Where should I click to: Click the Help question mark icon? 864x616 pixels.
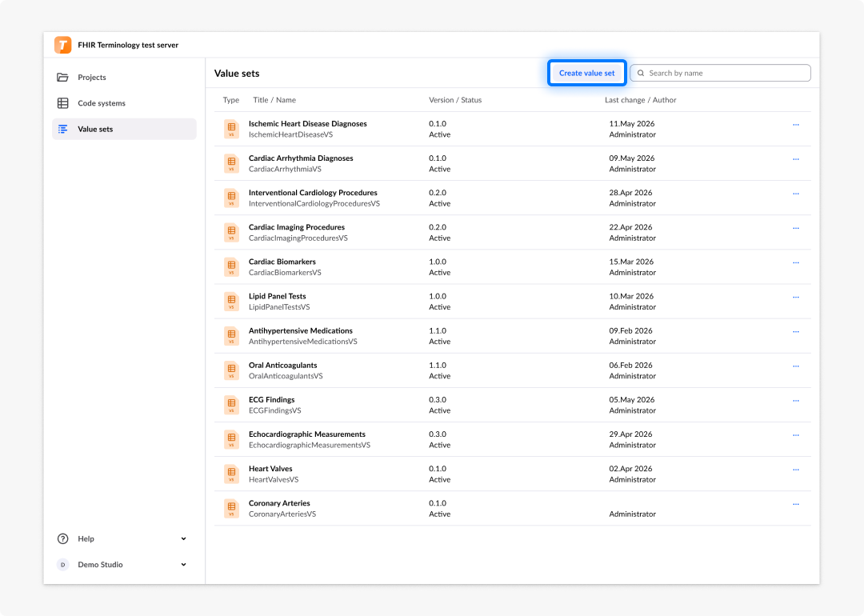coord(63,539)
